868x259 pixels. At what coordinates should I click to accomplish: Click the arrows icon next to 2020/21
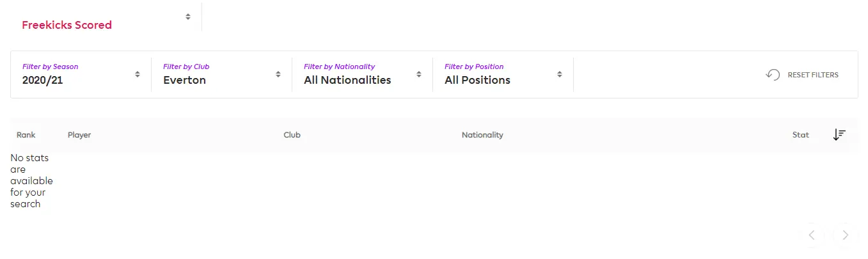[x=138, y=74]
